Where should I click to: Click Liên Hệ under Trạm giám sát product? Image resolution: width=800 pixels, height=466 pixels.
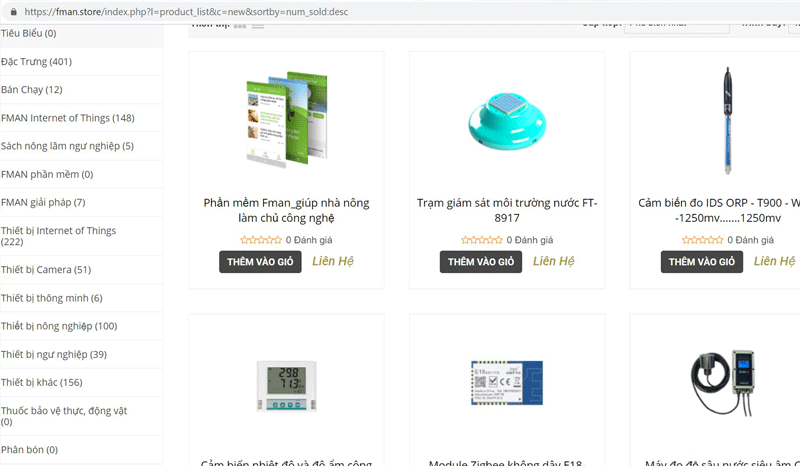click(x=554, y=261)
